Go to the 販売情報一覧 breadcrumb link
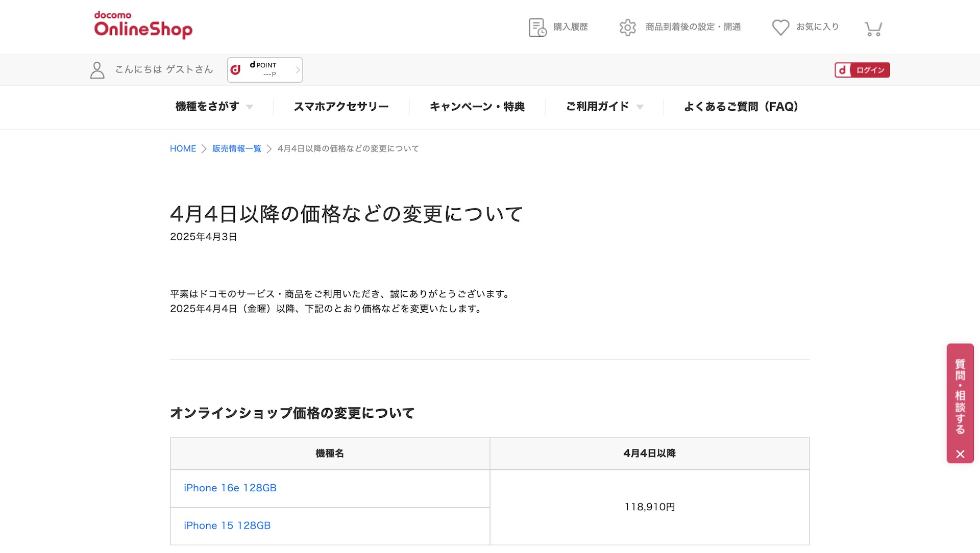Image resolution: width=980 pixels, height=553 pixels. 236,148
